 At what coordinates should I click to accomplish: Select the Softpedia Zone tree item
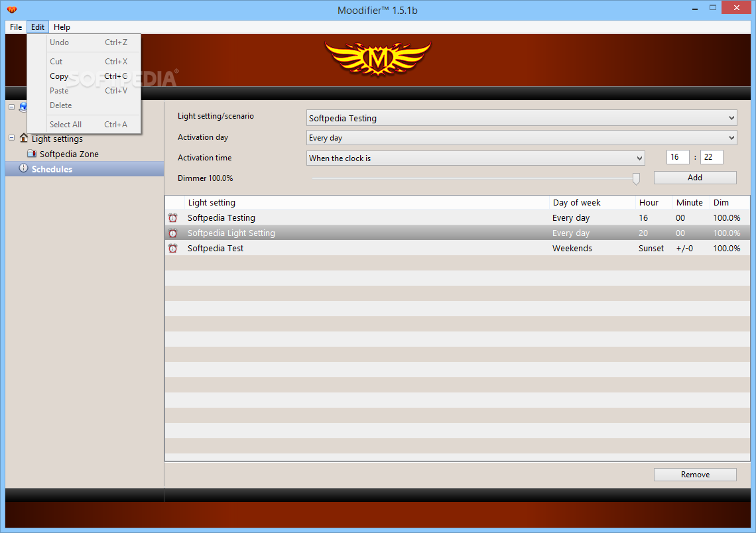(x=69, y=154)
